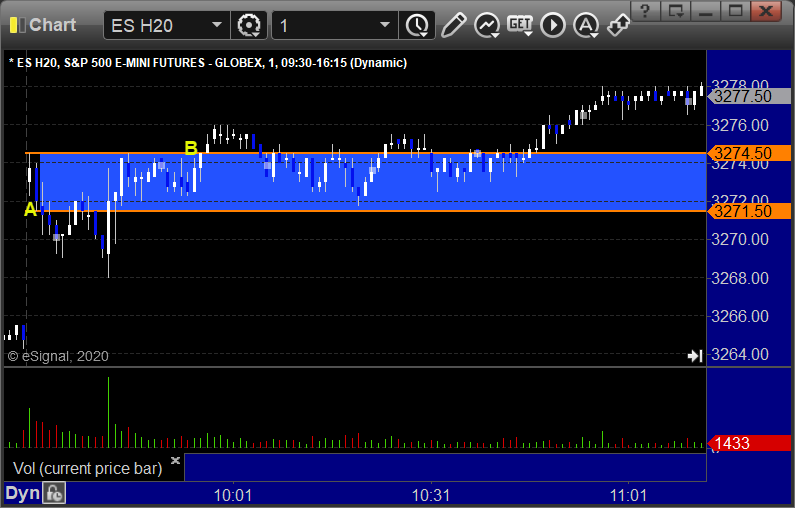Minimize the chart window
The image size is (795, 508).
tap(705, 11)
